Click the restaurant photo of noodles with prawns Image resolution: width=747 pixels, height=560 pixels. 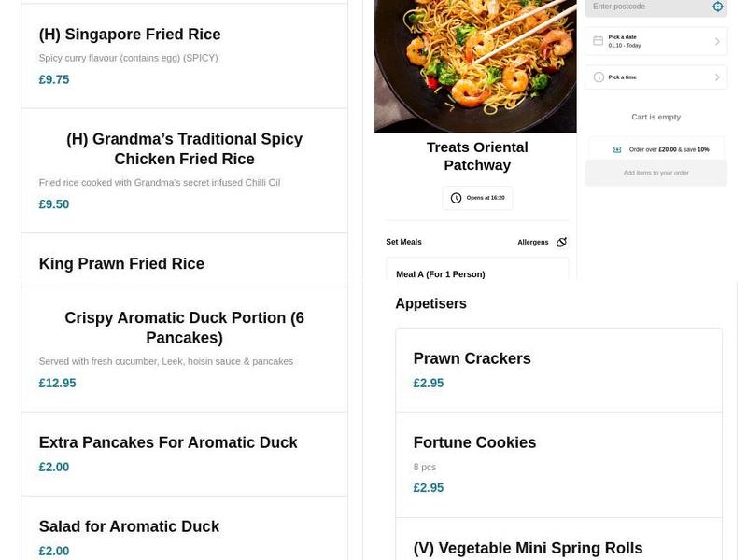[x=475, y=65]
